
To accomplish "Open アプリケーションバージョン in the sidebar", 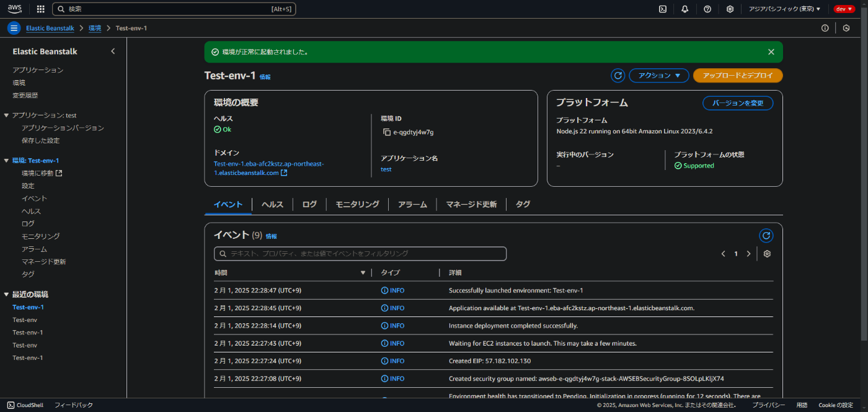I will [63, 128].
